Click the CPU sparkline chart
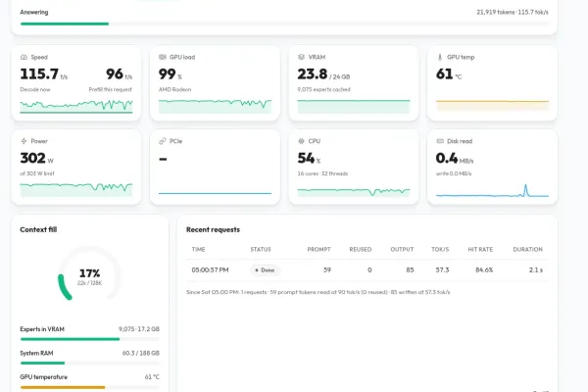This screenshot has width=588, height=392. (354, 192)
